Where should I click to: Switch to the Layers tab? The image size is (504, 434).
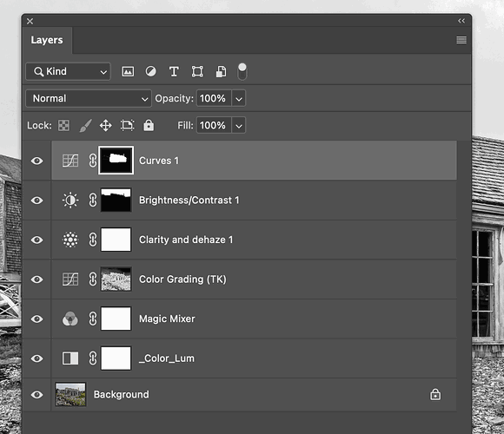pyautogui.click(x=47, y=40)
